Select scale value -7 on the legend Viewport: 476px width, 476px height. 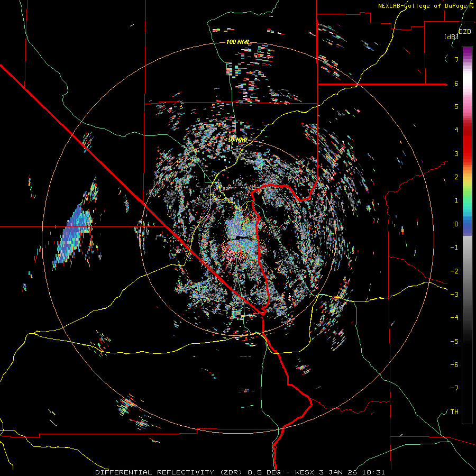click(454, 388)
